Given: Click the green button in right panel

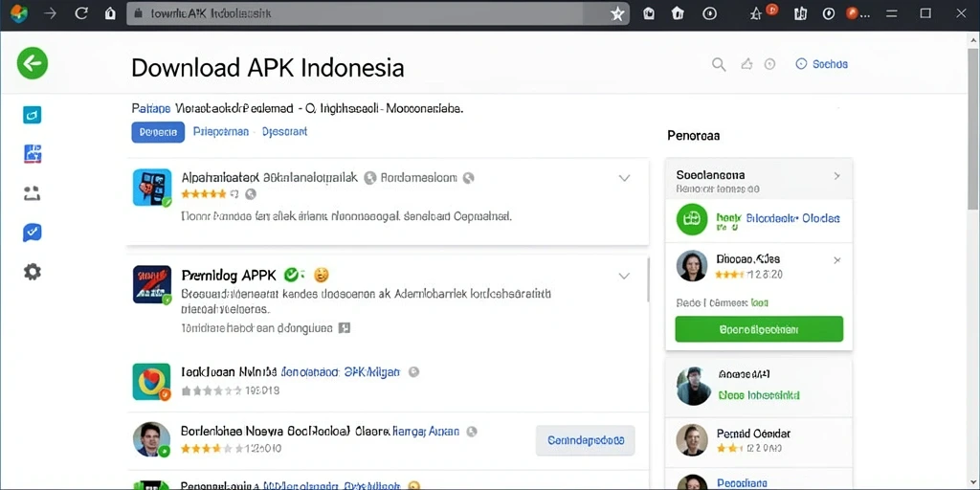Looking at the screenshot, I should [x=759, y=329].
